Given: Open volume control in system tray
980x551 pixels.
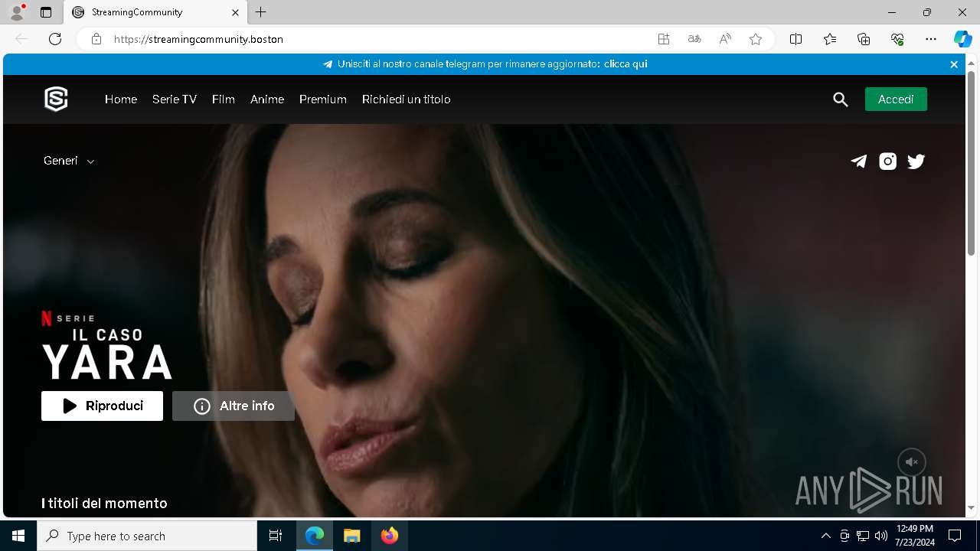Looking at the screenshot, I should click(x=881, y=536).
